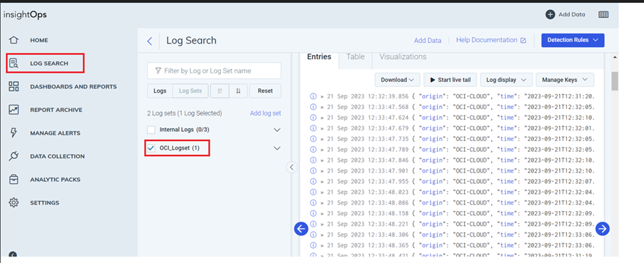The height and width of the screenshot is (263, 644).
Task: Open Dashboards and Reports icon
Action: coord(14,86)
